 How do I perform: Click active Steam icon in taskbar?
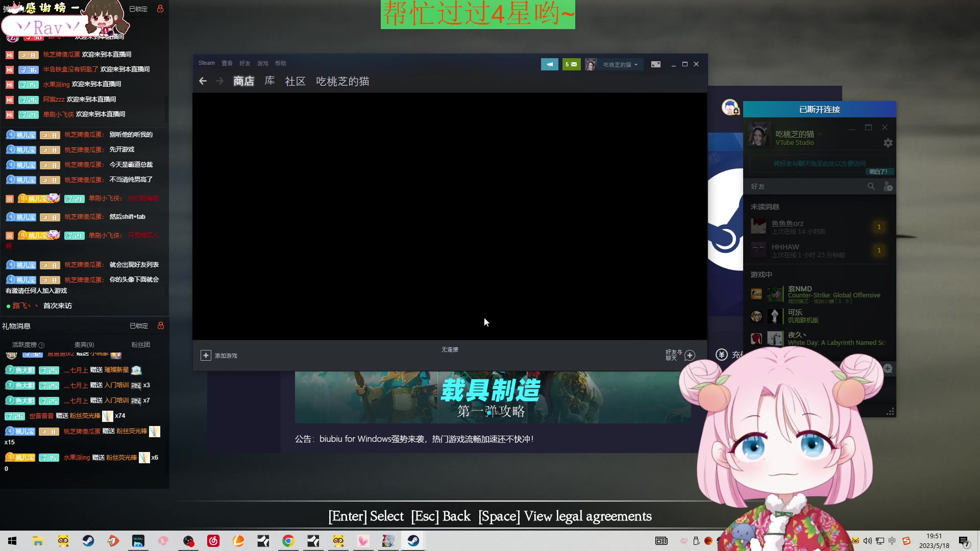[x=413, y=541]
